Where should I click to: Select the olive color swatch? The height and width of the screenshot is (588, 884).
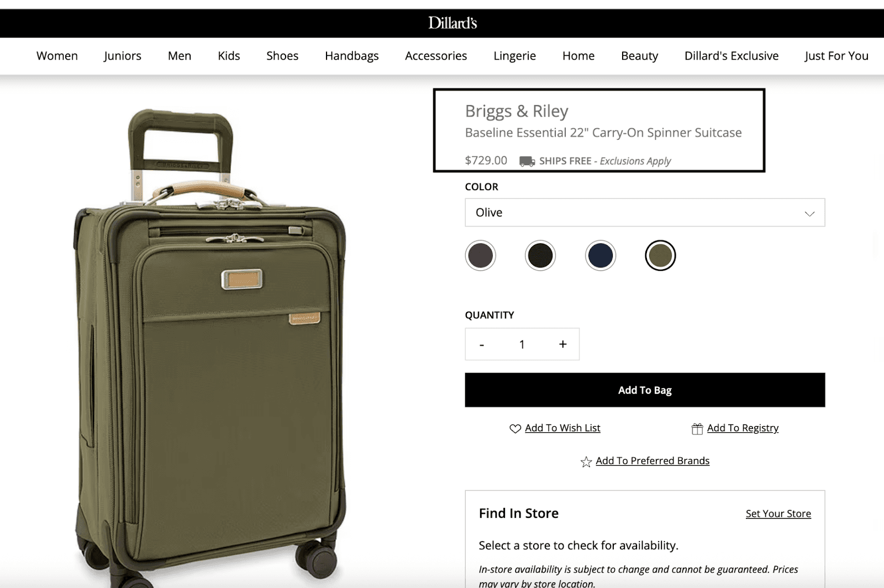tap(660, 256)
